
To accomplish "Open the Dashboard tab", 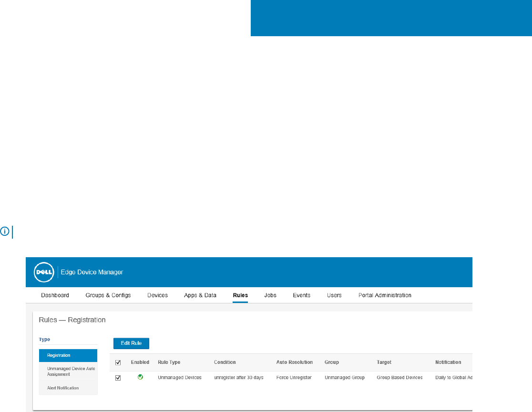I will pos(55,295).
